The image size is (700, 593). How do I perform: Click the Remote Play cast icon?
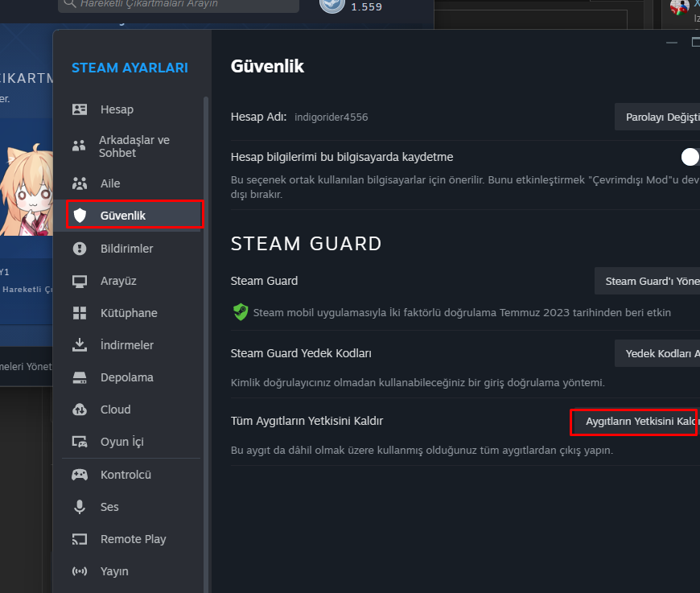pos(80,539)
